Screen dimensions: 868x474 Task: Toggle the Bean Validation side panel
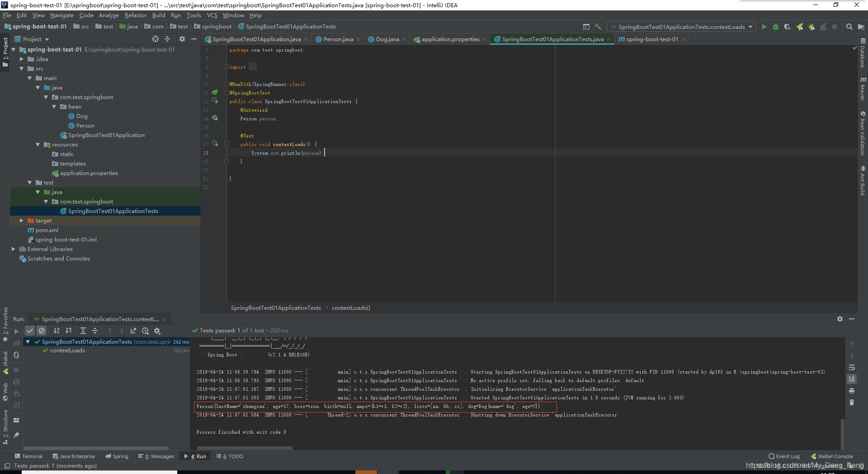[863, 133]
